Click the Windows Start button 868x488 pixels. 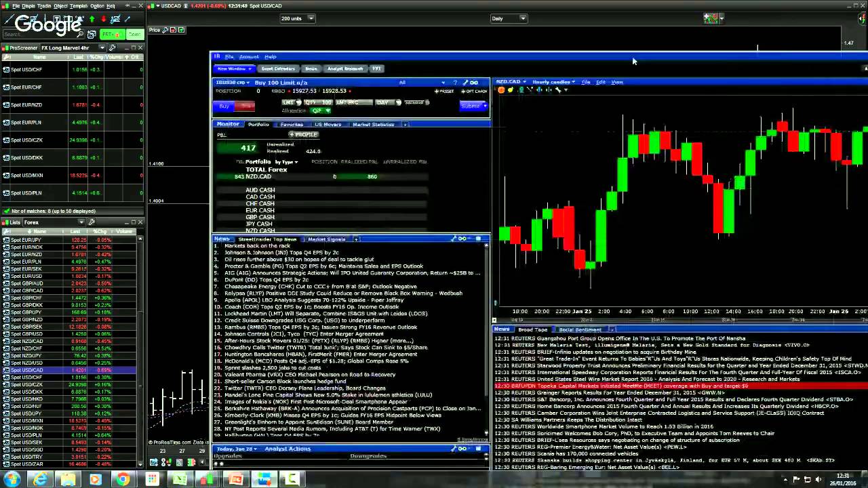pos(12,479)
